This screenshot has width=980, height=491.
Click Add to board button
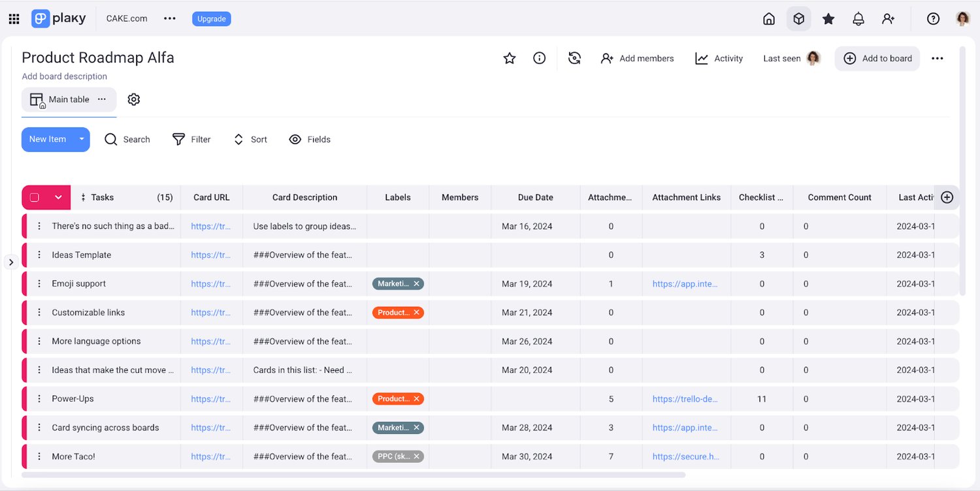(x=877, y=58)
